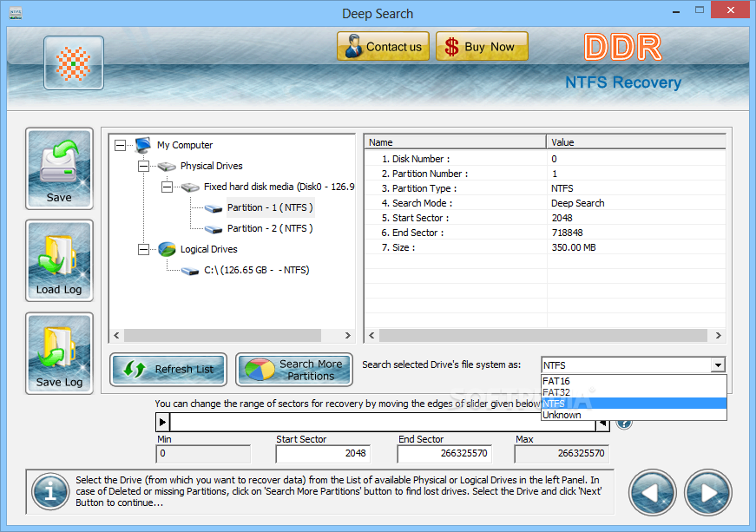Click the '718848' end sector value
The height and width of the screenshot is (532, 756).
tap(567, 233)
